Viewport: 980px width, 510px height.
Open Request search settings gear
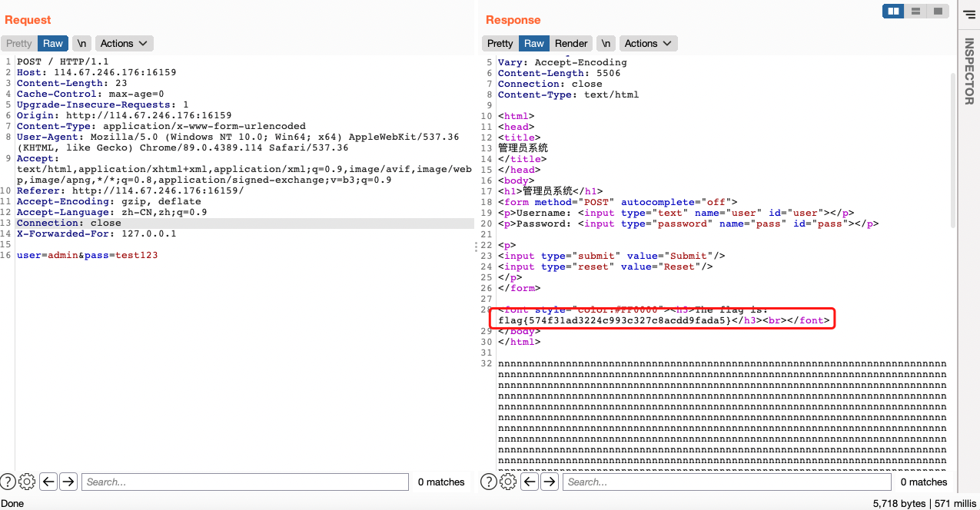(x=27, y=482)
